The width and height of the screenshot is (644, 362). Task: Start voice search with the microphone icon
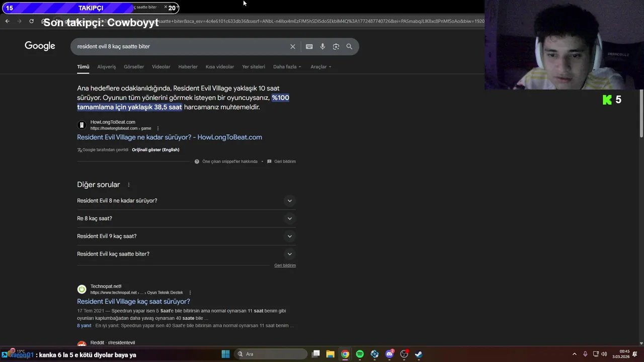tap(323, 46)
